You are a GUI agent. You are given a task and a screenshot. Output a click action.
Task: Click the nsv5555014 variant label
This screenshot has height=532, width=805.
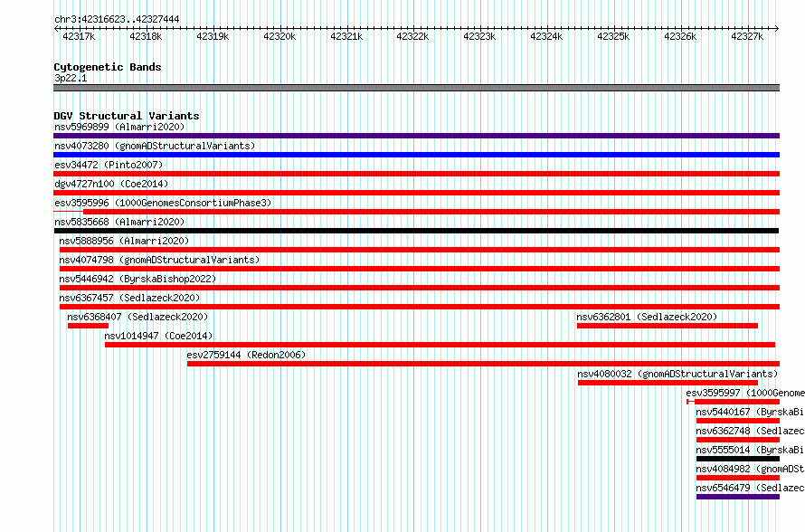(750, 450)
